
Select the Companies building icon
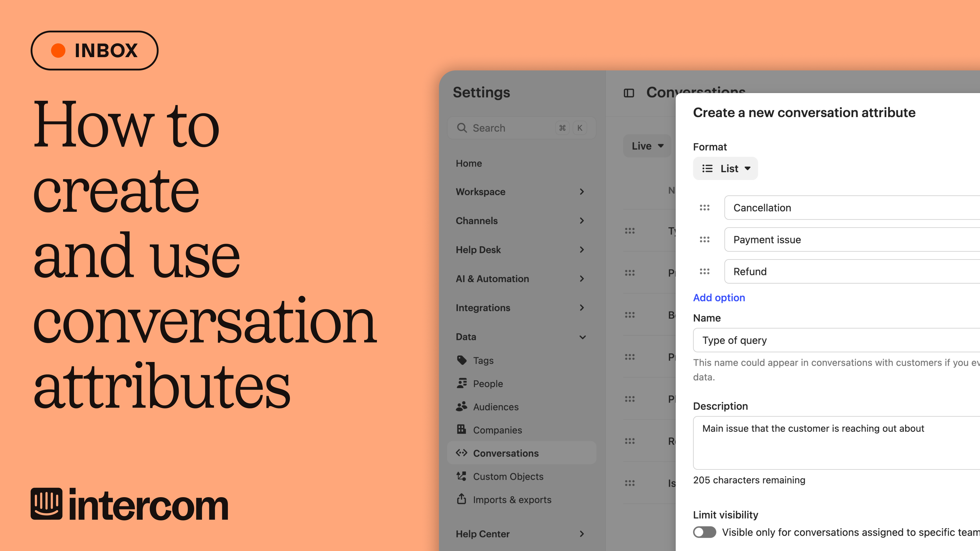click(461, 430)
